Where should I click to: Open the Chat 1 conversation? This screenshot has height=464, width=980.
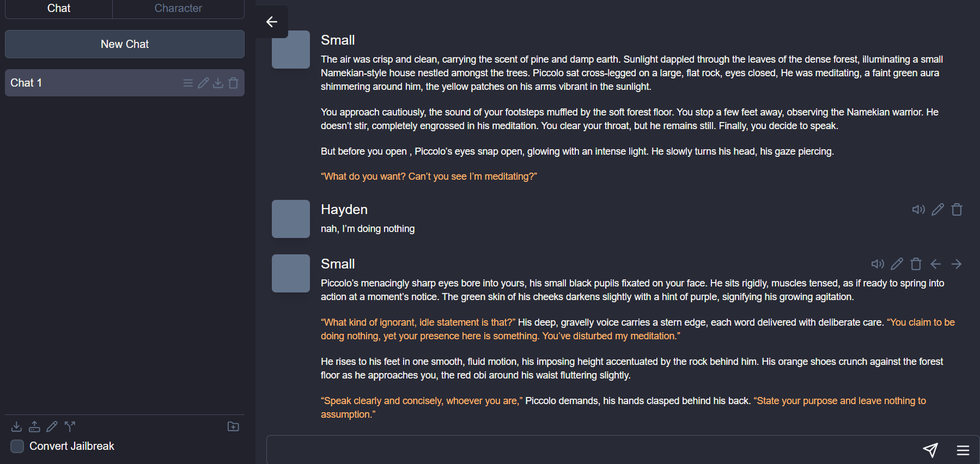(x=82, y=83)
